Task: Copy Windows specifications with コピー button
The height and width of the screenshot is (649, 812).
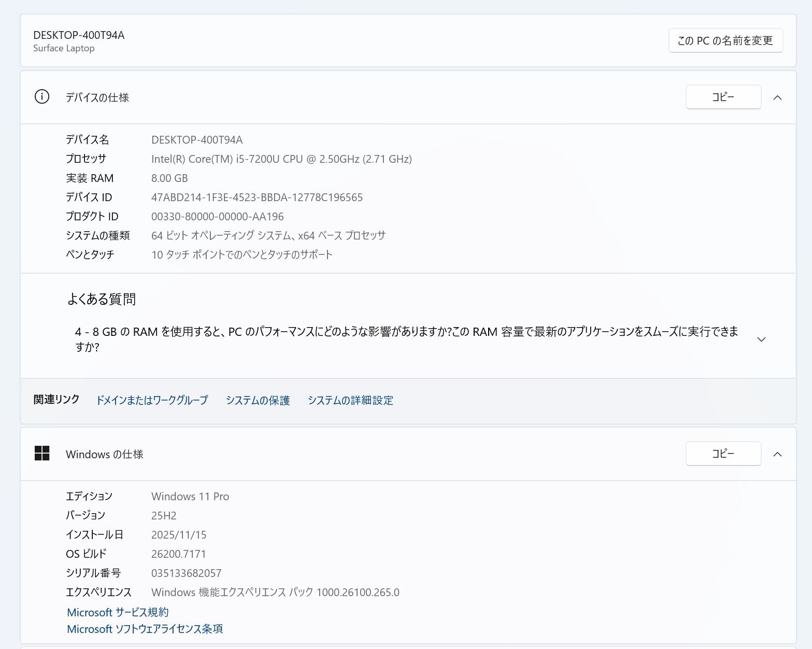Action: [723, 454]
